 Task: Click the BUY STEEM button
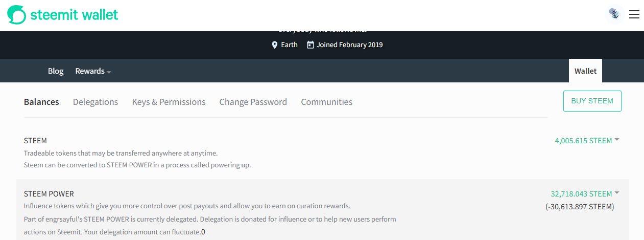[x=592, y=101]
